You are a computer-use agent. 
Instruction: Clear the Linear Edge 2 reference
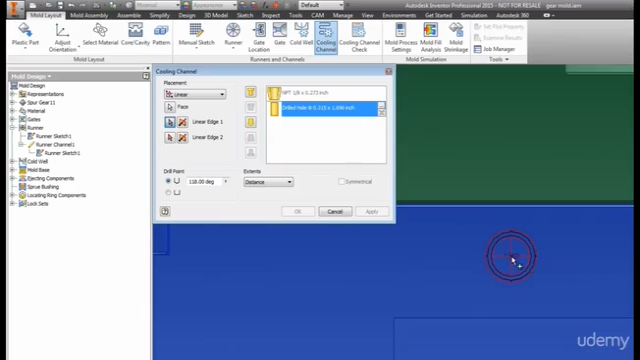click(x=182, y=138)
